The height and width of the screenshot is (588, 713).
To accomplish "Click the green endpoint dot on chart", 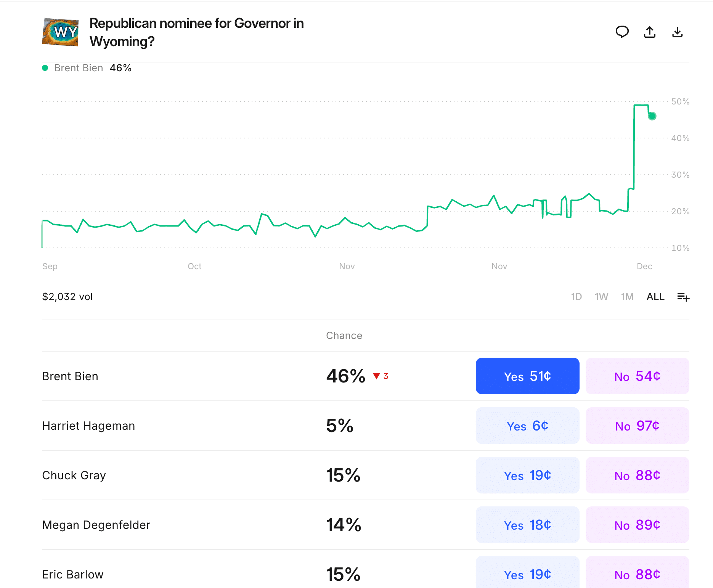I will 652,116.
